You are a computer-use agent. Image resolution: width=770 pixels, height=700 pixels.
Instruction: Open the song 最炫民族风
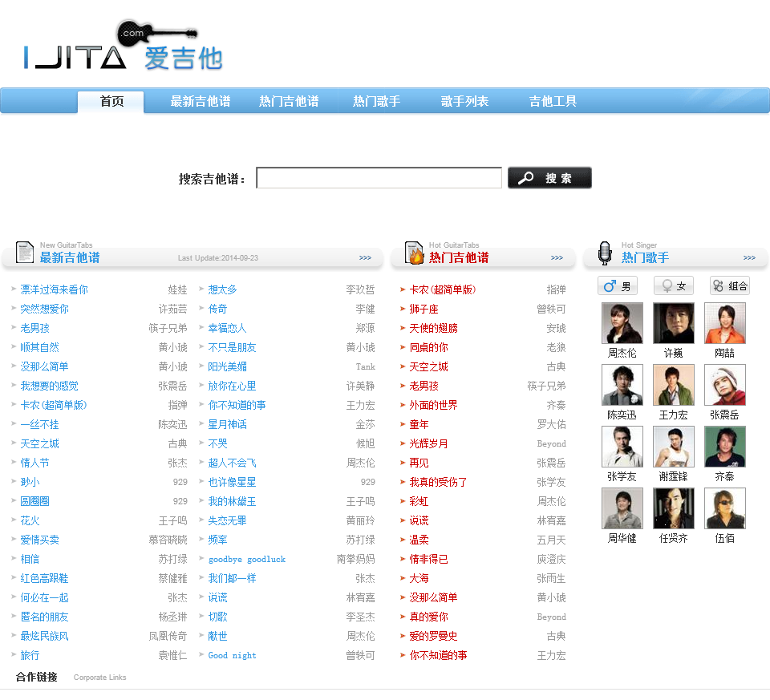44,636
